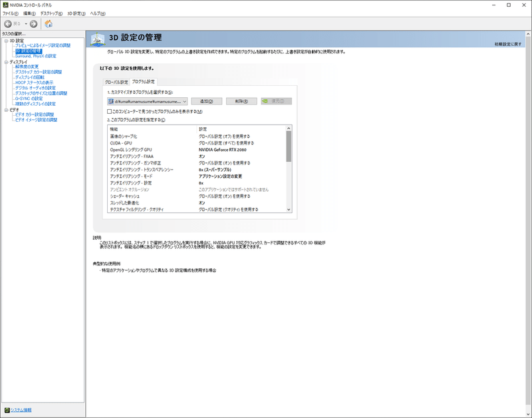The height and width of the screenshot is (418, 532).
Task: Select the 画像のシャープ化 setting row
Action: [x=197, y=136]
